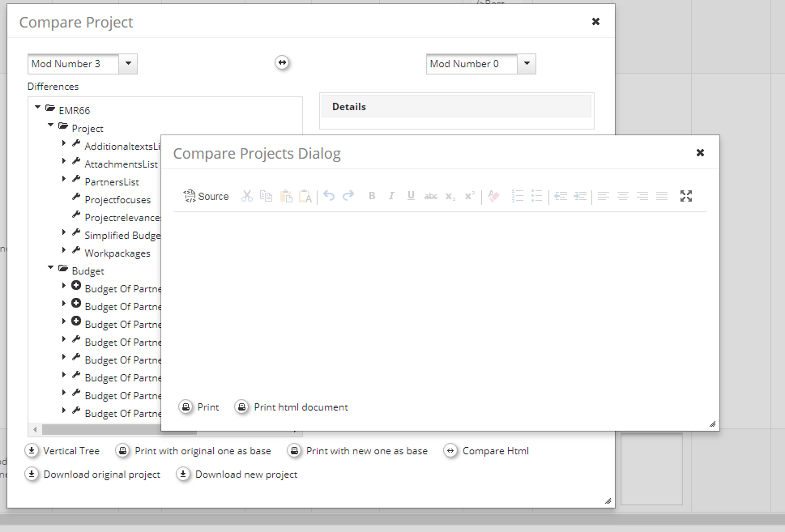This screenshot has height=532, width=785.
Task: Click the Compare Html button
Action: [487, 451]
